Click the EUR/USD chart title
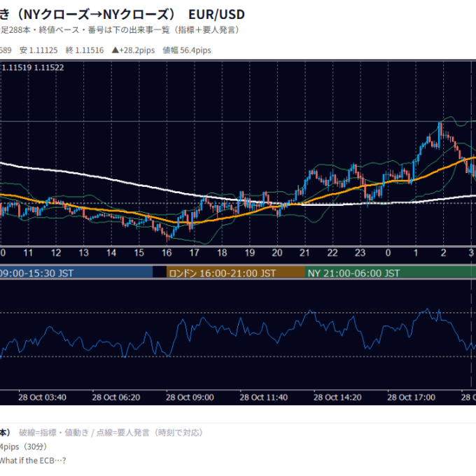The height and width of the screenshot is (476, 476). point(216,14)
